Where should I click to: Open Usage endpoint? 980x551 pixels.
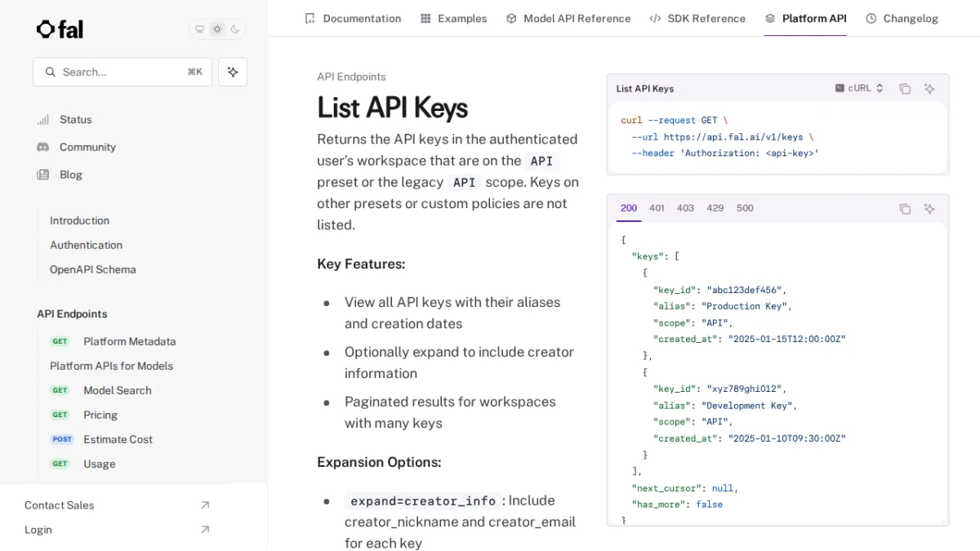[x=100, y=464]
